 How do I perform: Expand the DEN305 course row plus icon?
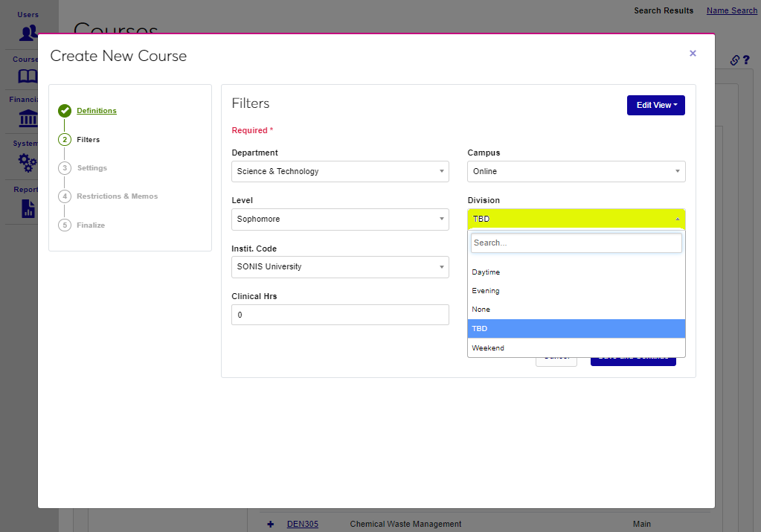(271, 524)
